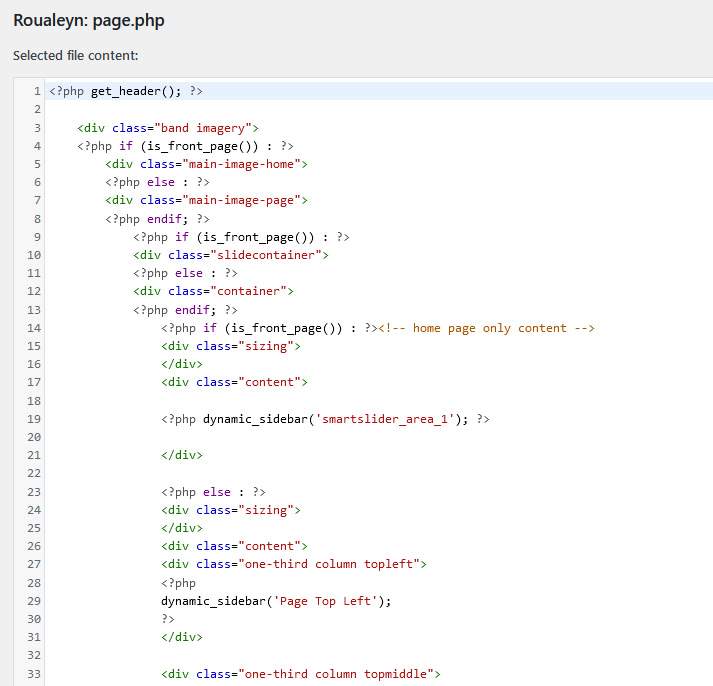Click line 1 get_header() code
The height and width of the screenshot is (686, 713).
click(126, 91)
